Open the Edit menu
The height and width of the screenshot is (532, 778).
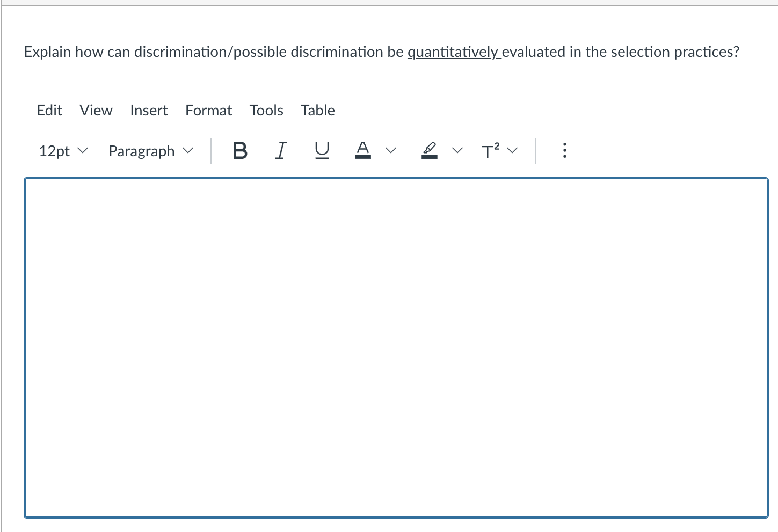click(49, 110)
